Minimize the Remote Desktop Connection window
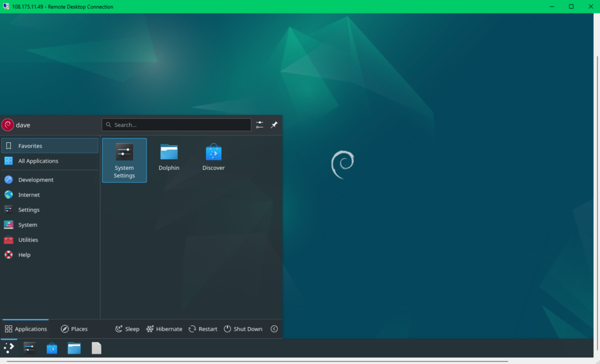 552,6
